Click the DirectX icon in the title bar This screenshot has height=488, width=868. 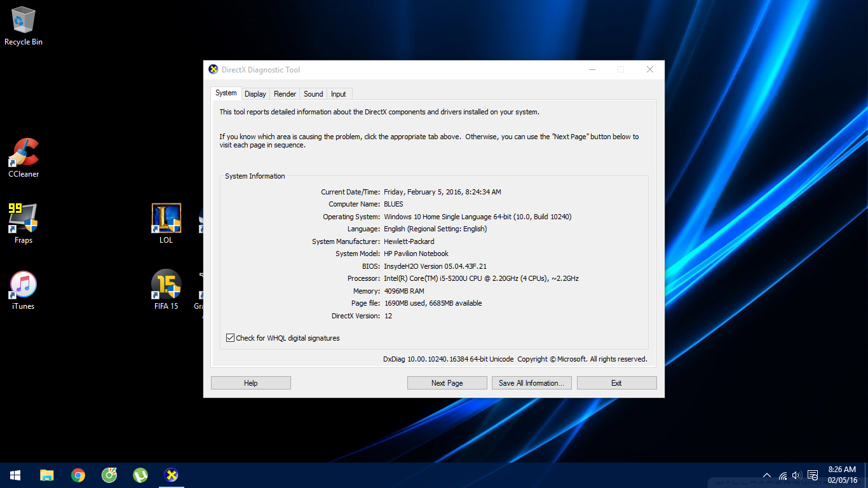click(214, 69)
